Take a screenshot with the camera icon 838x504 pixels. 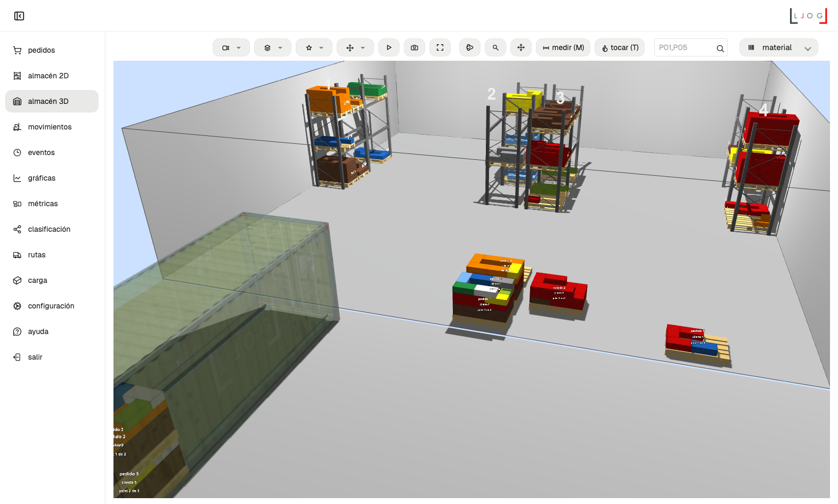414,47
